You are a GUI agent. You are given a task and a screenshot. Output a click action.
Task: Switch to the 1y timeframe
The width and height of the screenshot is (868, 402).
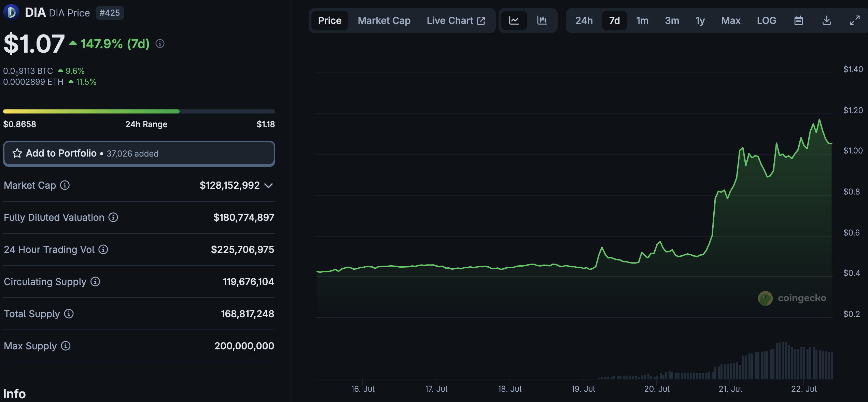click(700, 21)
